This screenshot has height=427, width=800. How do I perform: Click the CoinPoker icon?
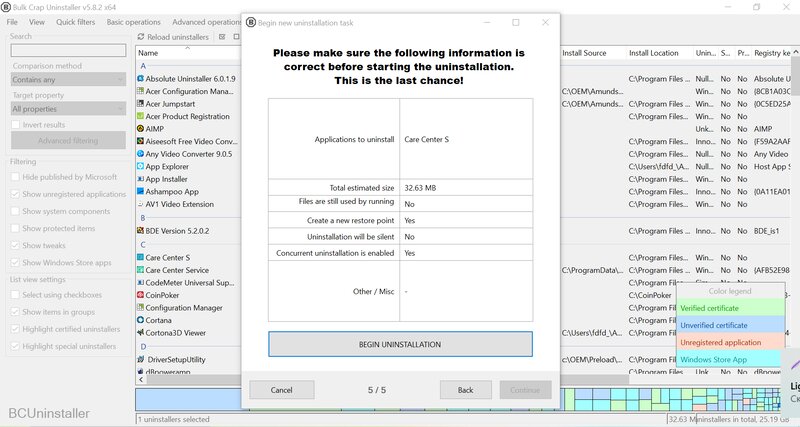(x=140, y=295)
